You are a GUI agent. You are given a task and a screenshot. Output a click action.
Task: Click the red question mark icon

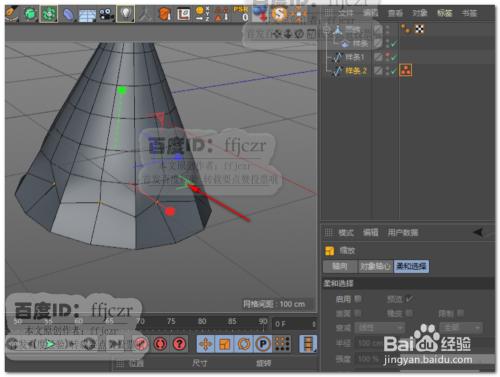[180, 344]
